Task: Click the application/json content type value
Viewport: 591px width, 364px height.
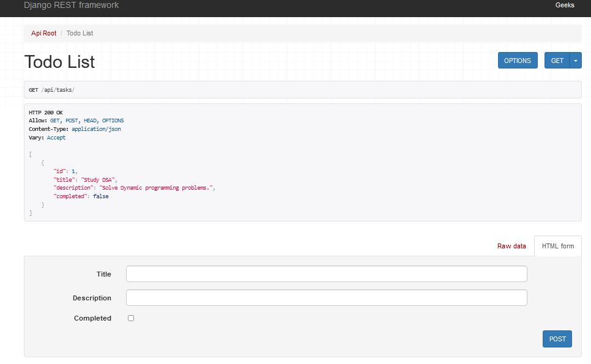Action: (96, 129)
